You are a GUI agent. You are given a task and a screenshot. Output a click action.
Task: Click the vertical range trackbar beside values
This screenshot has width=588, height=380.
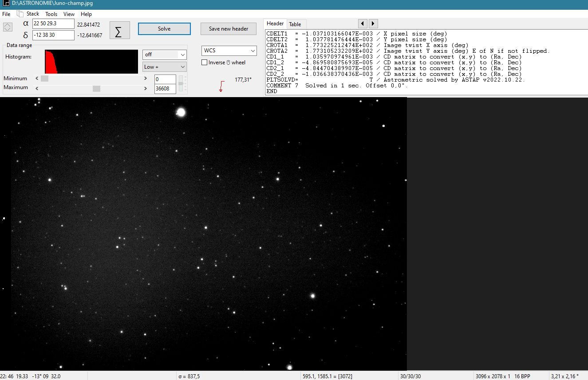(x=181, y=84)
